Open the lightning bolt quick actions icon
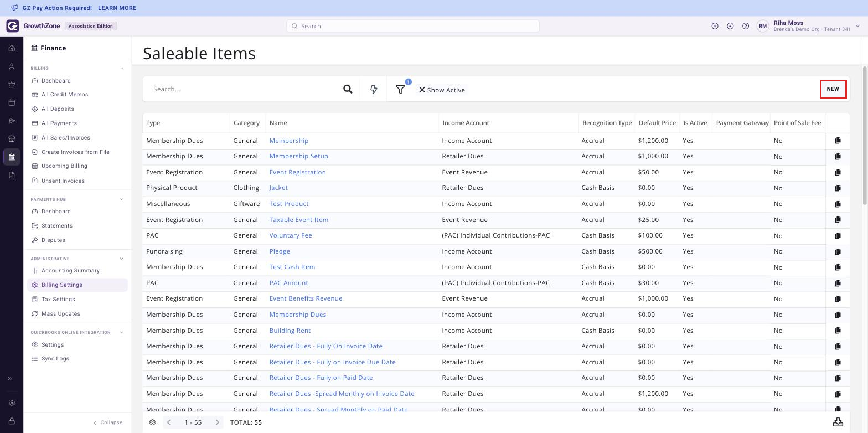The height and width of the screenshot is (433, 868). pos(374,89)
